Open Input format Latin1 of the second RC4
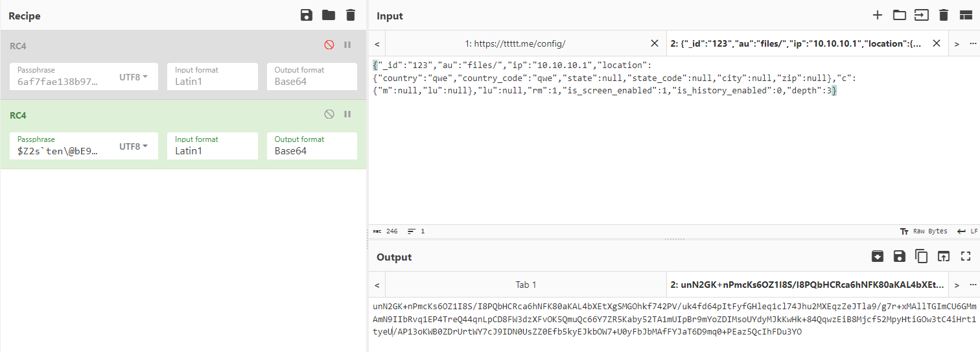980x352 pixels. [212, 146]
